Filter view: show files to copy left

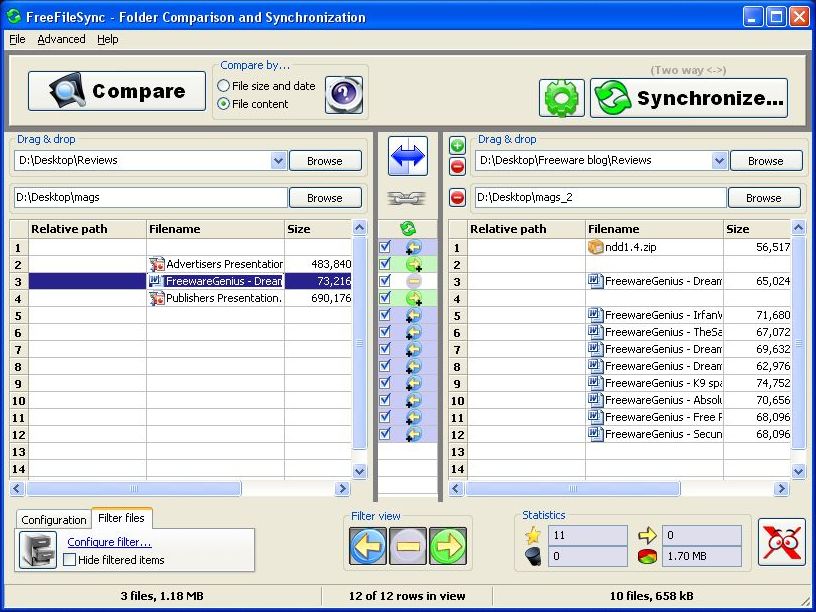click(x=368, y=546)
